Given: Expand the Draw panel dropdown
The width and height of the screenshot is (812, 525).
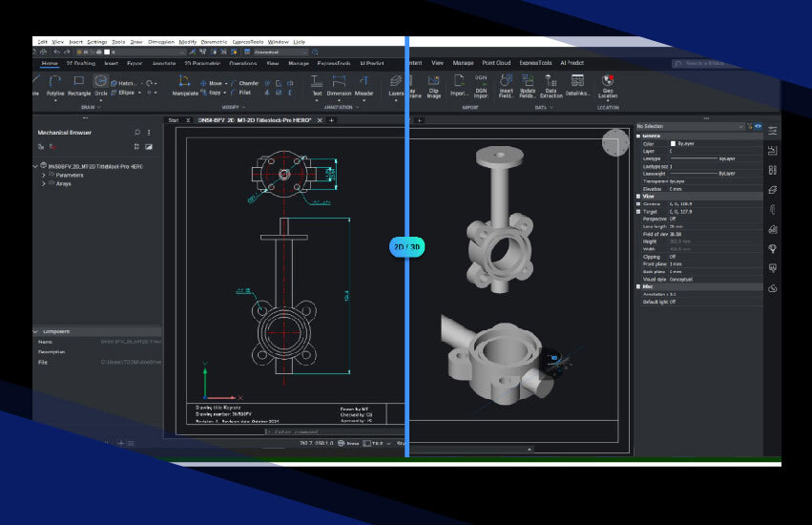Looking at the screenshot, I should pyautogui.click(x=92, y=107).
